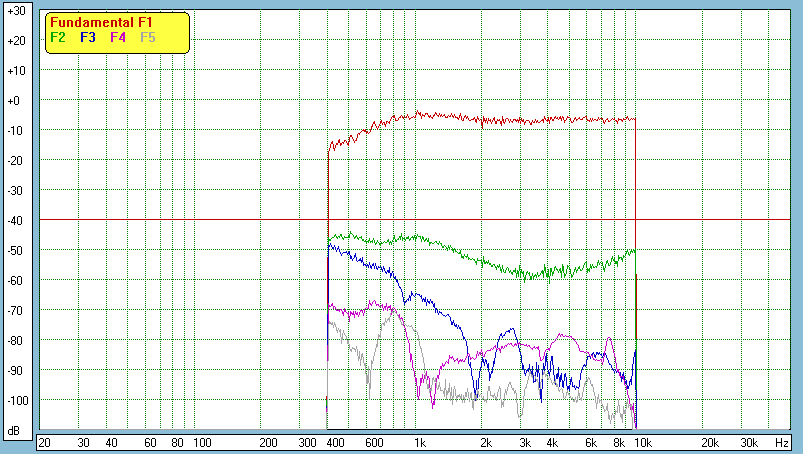The image size is (803, 454).
Task: Click the red fundamental curve near 1 kHz
Action: 420,114
